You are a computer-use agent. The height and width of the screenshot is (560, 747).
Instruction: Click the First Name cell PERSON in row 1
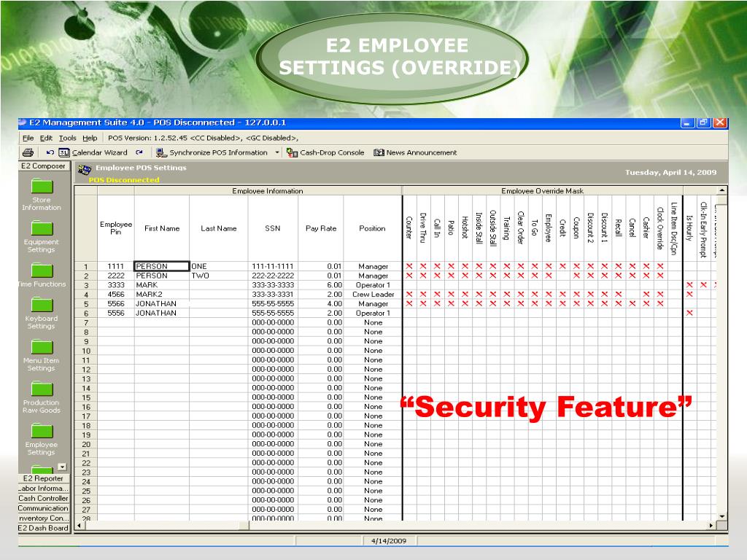[162, 266]
